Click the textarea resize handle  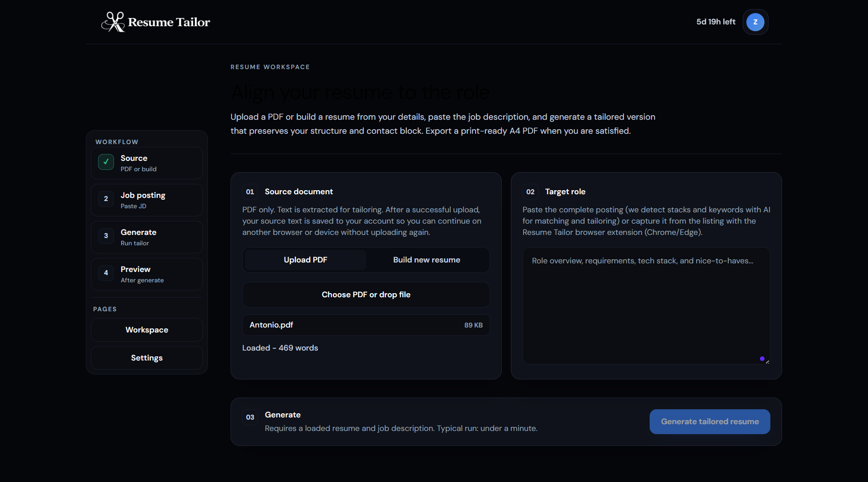(x=767, y=361)
